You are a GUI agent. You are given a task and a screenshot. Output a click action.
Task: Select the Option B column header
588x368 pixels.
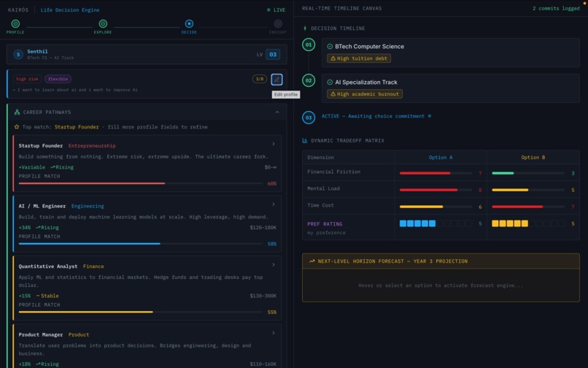[x=533, y=157]
